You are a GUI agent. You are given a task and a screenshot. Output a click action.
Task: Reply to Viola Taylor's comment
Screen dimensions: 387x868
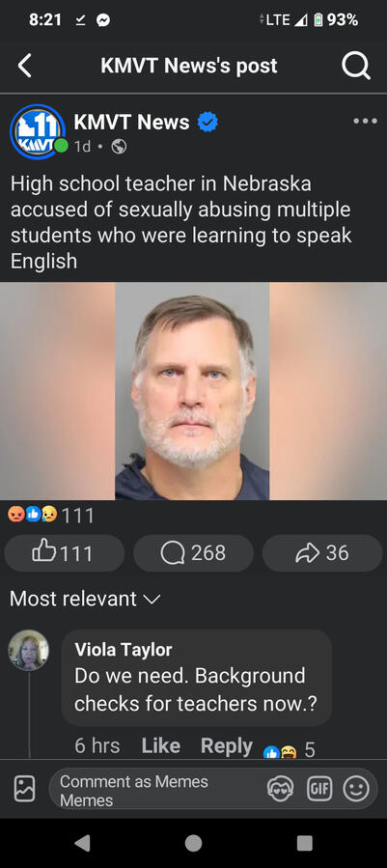227,745
